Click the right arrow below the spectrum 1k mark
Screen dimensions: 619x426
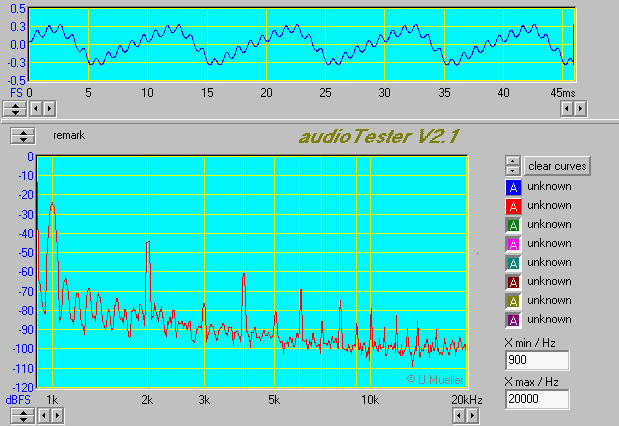[x=57, y=416]
